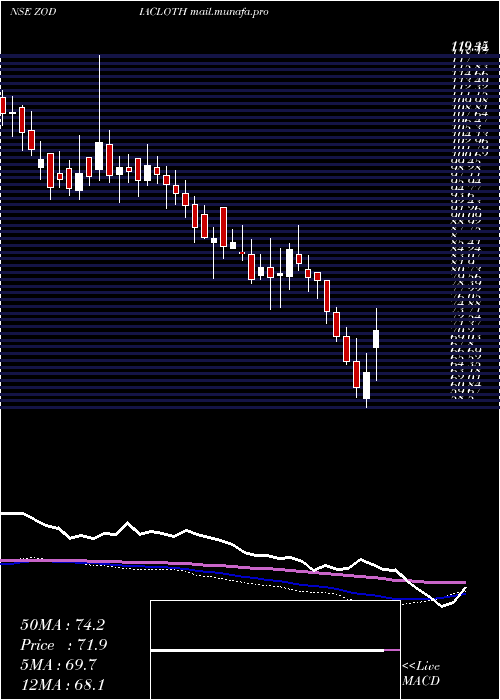Click the "50MA : 74.2" readout
Image resolution: width=500 pixels, height=700 pixels.
tap(63, 625)
